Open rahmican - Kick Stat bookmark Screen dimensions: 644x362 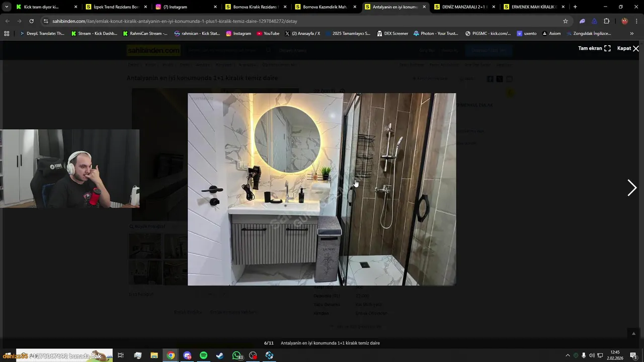click(197, 33)
